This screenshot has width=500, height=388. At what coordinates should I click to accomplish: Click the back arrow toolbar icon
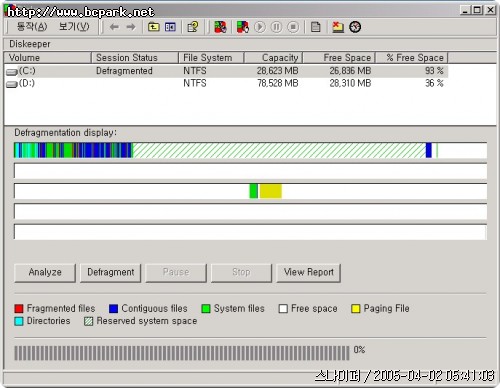114,27
